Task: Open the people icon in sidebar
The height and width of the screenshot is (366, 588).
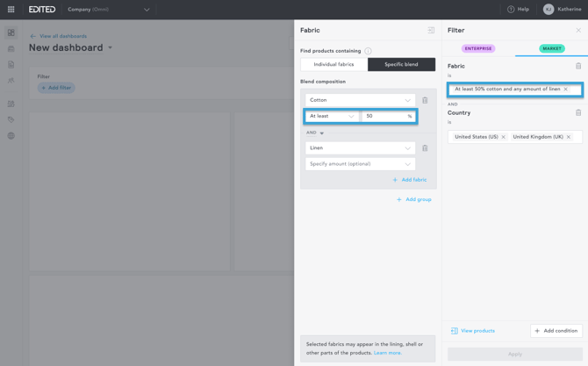Action: [11, 80]
